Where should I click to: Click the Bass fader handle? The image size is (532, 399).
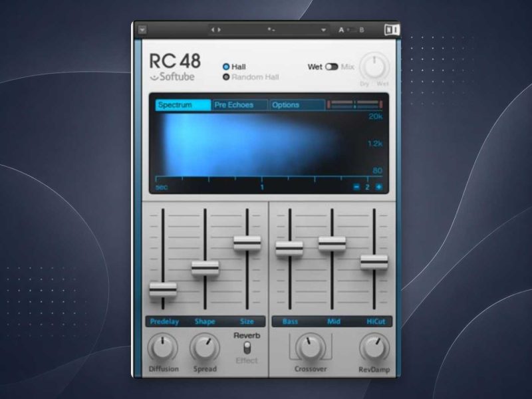tap(289, 248)
